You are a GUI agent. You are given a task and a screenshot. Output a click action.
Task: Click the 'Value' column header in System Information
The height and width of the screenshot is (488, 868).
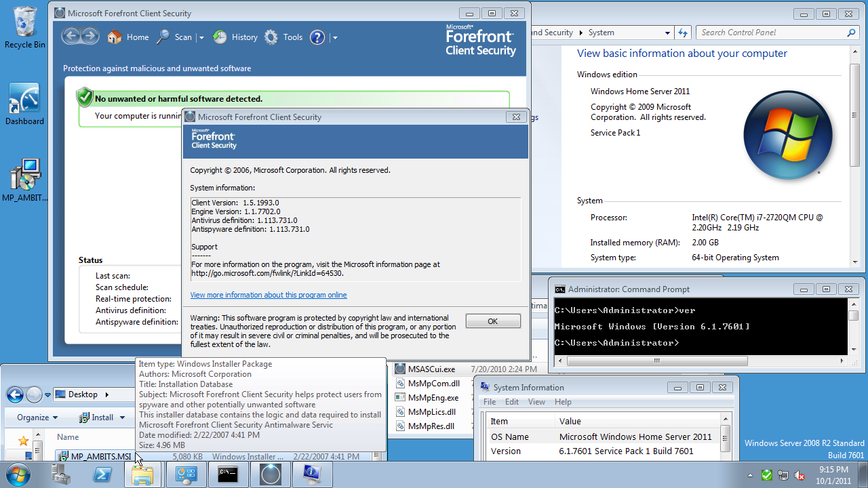[636, 421]
